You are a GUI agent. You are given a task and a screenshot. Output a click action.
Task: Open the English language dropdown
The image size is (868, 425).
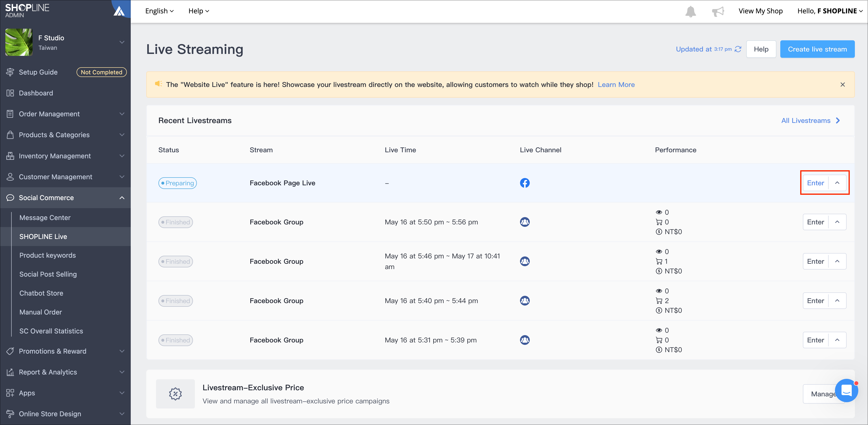(159, 11)
